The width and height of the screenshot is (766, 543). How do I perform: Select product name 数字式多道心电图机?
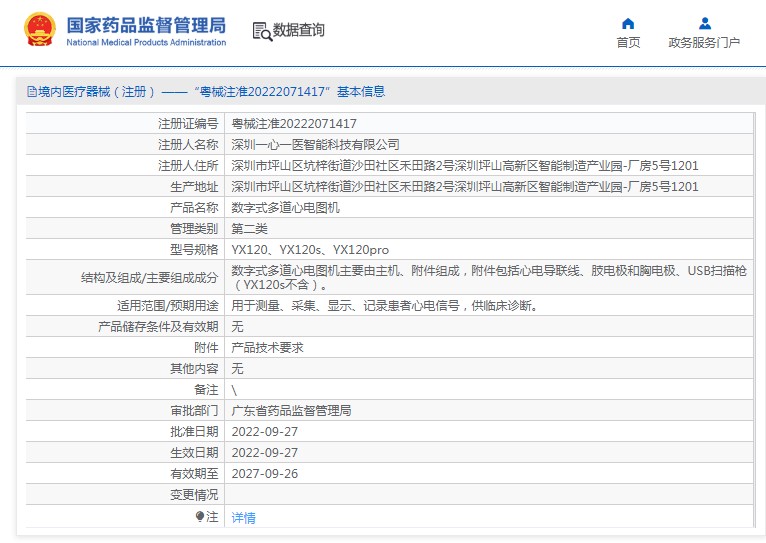(286, 208)
